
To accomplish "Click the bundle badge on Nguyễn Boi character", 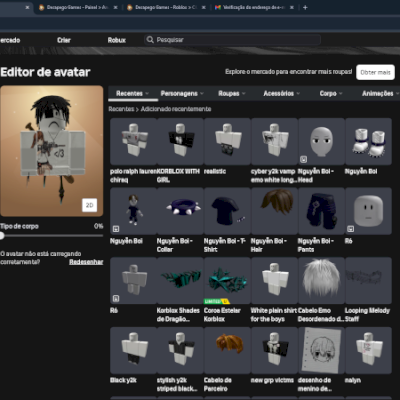I will pyautogui.click(x=116, y=229).
